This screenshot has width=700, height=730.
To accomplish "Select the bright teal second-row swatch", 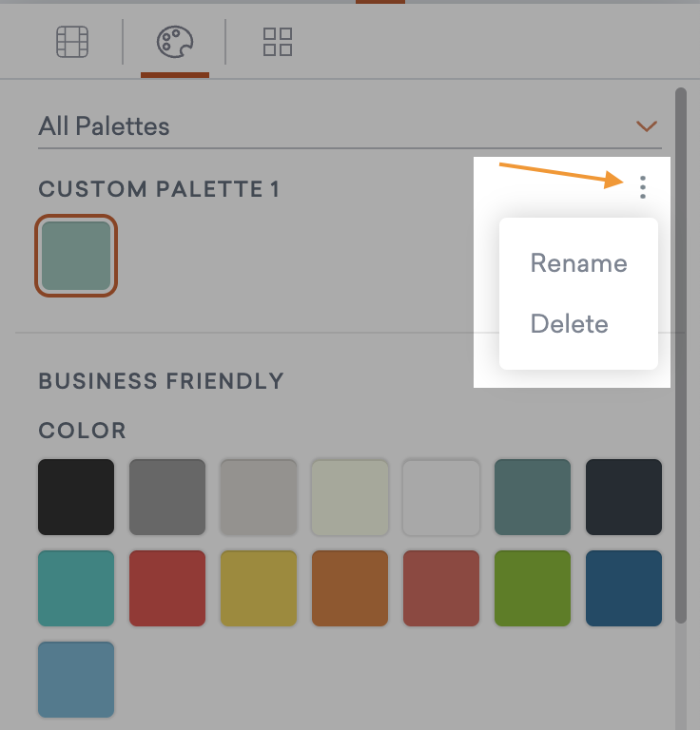I will 76,588.
